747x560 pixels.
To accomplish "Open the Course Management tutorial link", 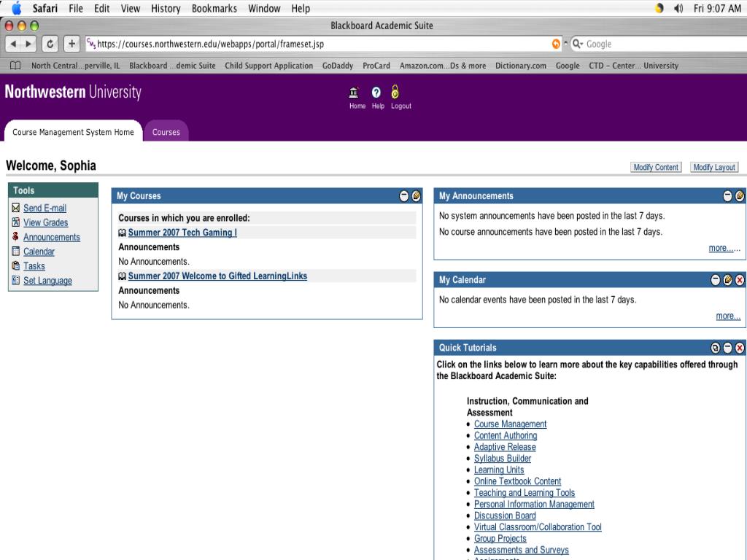I will 510,424.
